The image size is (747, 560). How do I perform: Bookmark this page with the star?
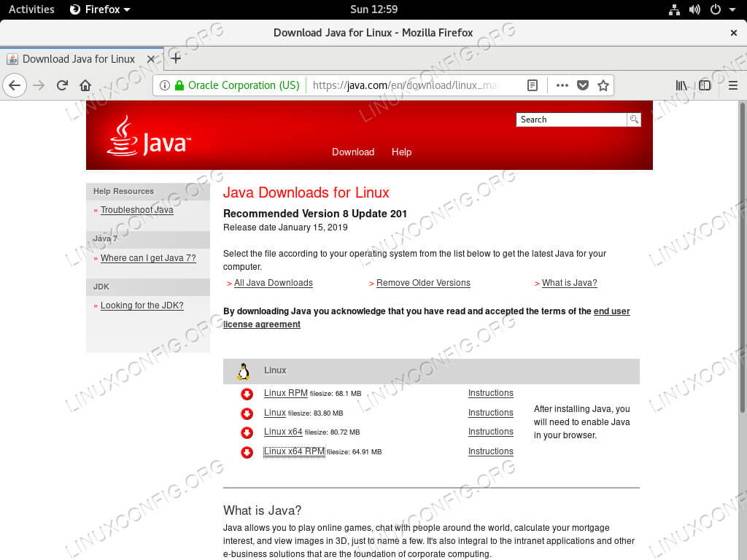(603, 86)
